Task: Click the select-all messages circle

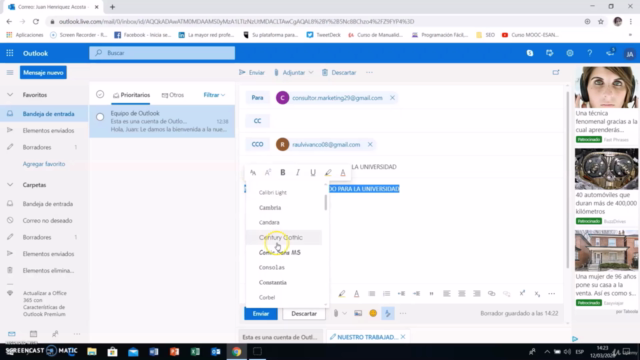Action: (x=100, y=94)
